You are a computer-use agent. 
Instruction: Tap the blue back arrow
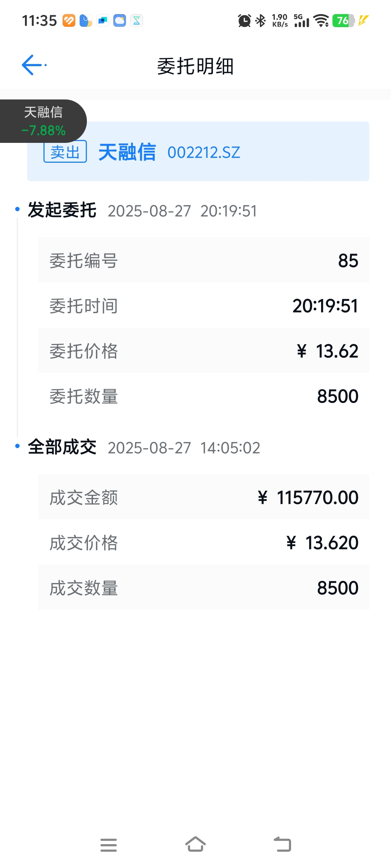(33, 65)
